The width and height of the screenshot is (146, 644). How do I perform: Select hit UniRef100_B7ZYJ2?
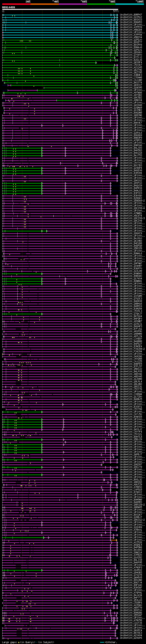[131, 58]
